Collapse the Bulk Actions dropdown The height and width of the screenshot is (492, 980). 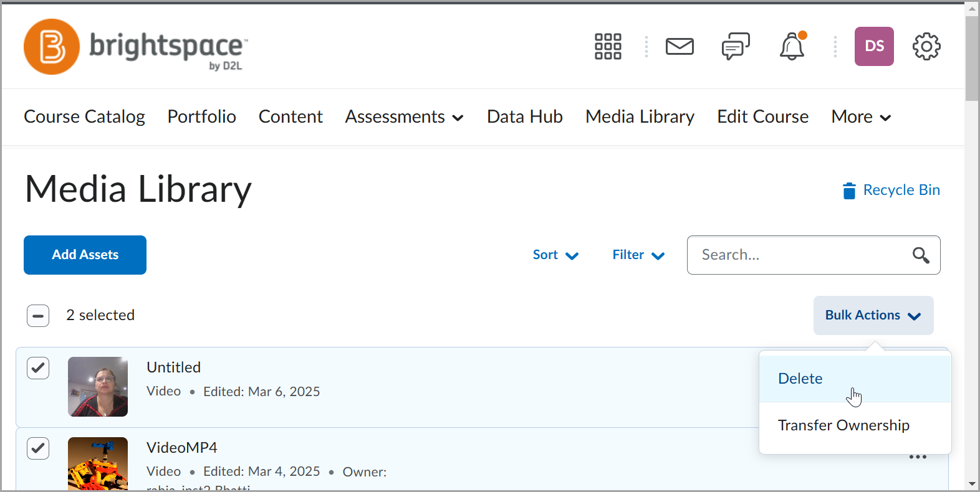[x=873, y=316]
